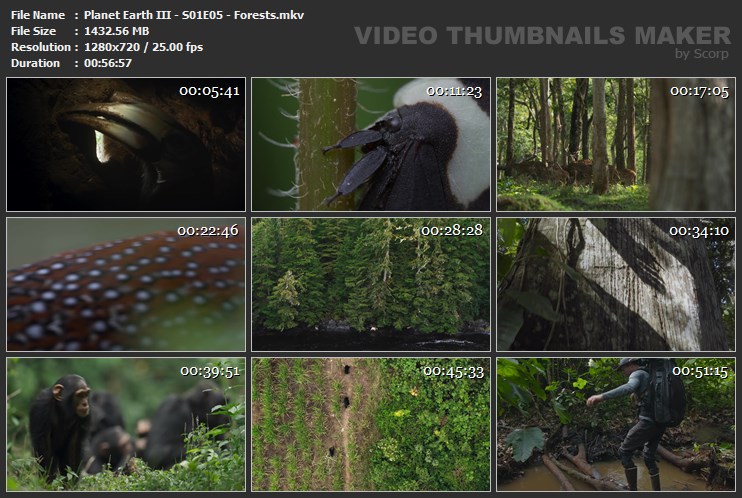The width and height of the screenshot is (742, 498).
Task: Click the duration value '00:56:57'
Action: [x=108, y=63]
